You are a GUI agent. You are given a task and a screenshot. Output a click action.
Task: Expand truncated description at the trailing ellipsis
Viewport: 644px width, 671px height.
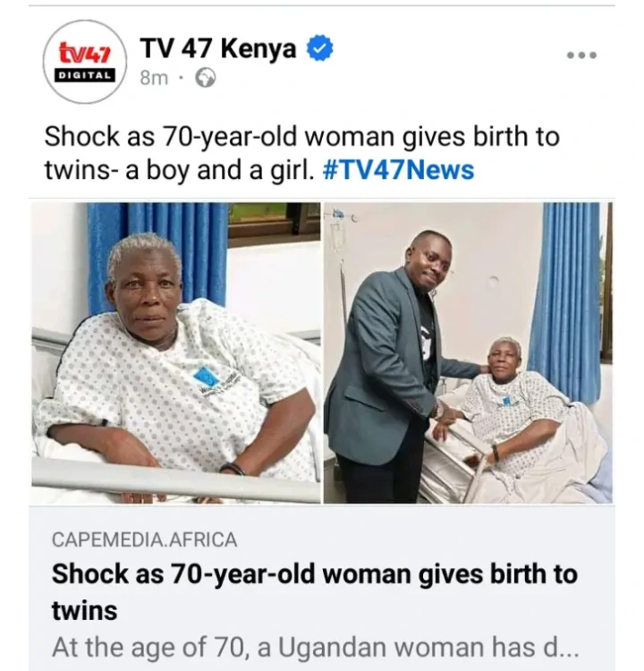point(567,650)
